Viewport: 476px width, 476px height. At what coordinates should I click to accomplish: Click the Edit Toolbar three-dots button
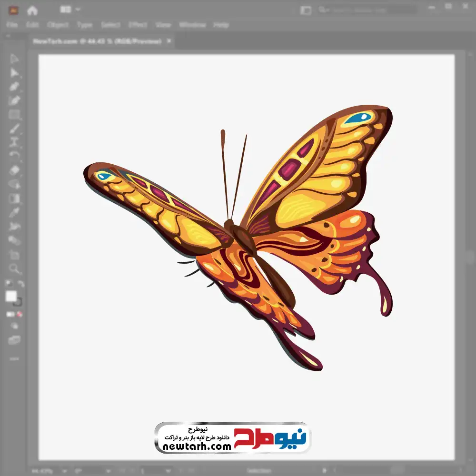pos(14,358)
